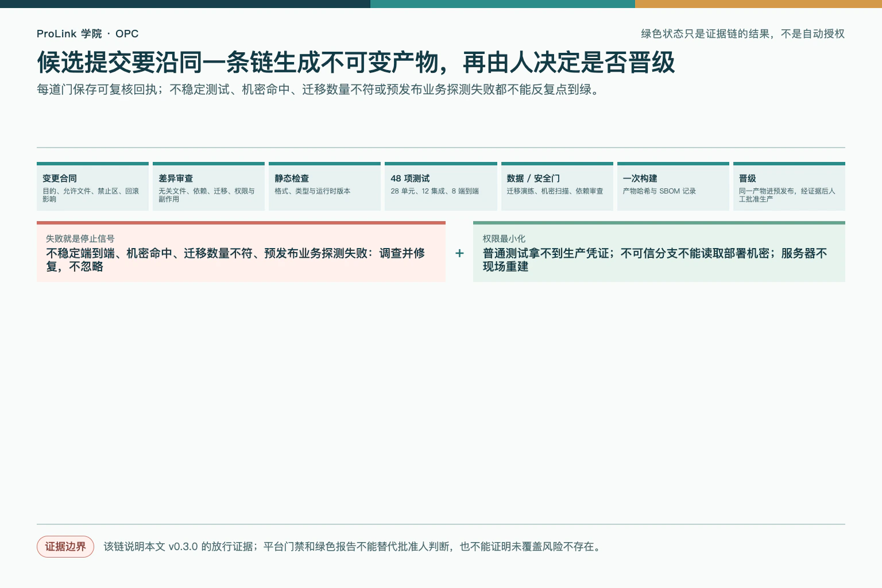Click the 失败就是停止信号 label
This screenshot has width=882, height=588.
pos(80,238)
